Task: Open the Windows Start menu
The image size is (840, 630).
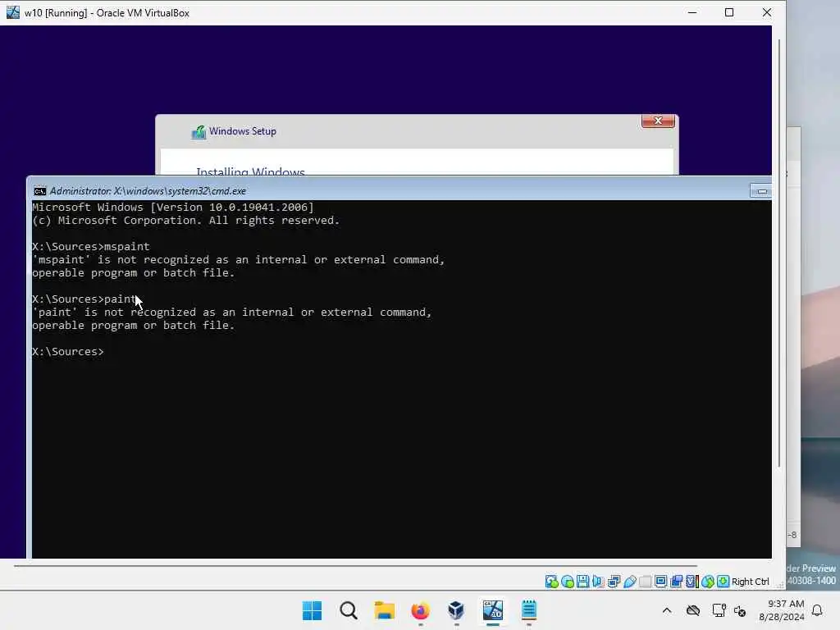Action: [x=312, y=610]
